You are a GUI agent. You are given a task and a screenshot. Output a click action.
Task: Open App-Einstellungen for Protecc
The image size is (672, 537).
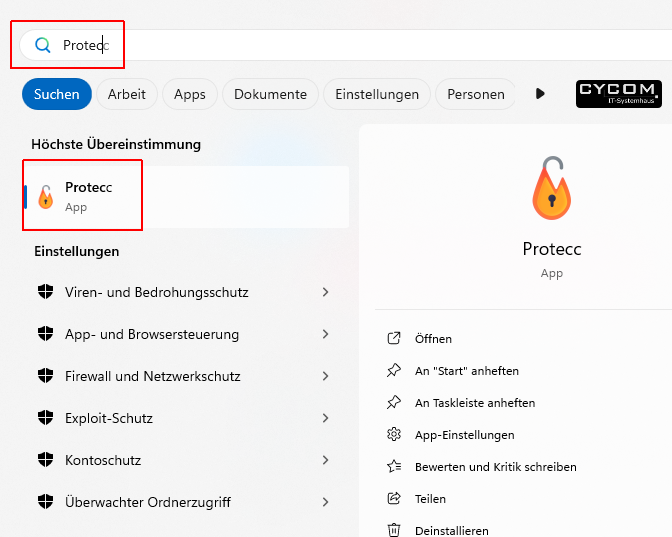click(x=465, y=435)
